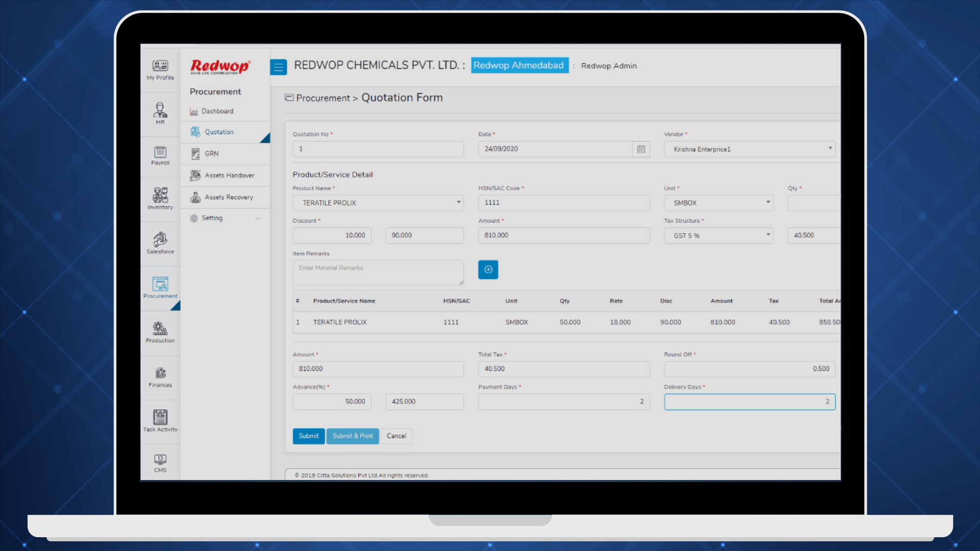Click the Rate cell 18.000
The image size is (980, 551).
click(620, 322)
